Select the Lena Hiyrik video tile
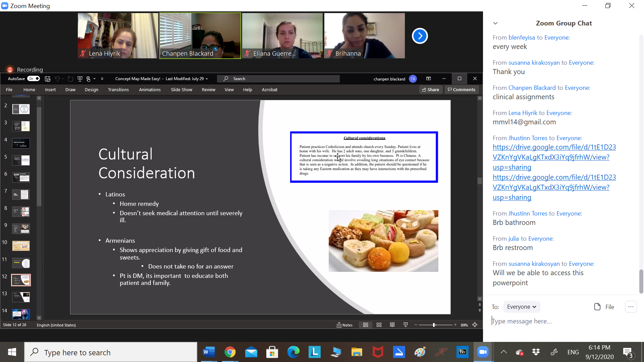Viewport: 644px width, 362px height. pyautogui.click(x=118, y=36)
